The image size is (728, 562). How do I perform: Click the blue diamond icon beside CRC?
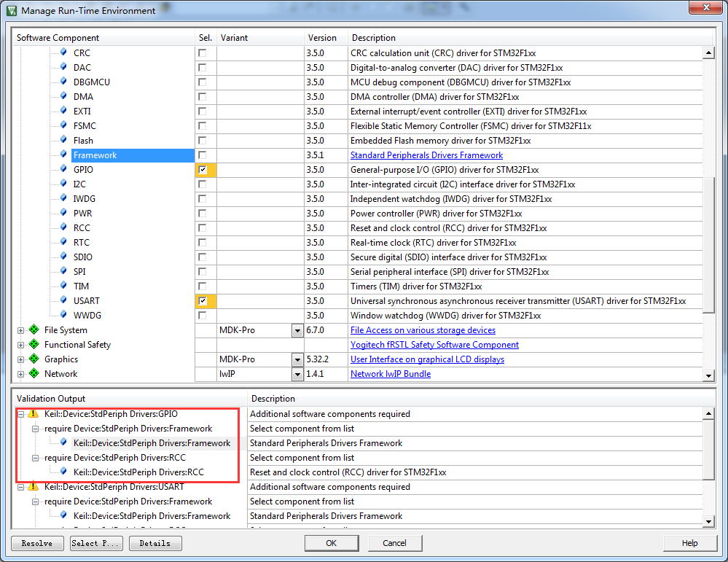tap(63, 53)
